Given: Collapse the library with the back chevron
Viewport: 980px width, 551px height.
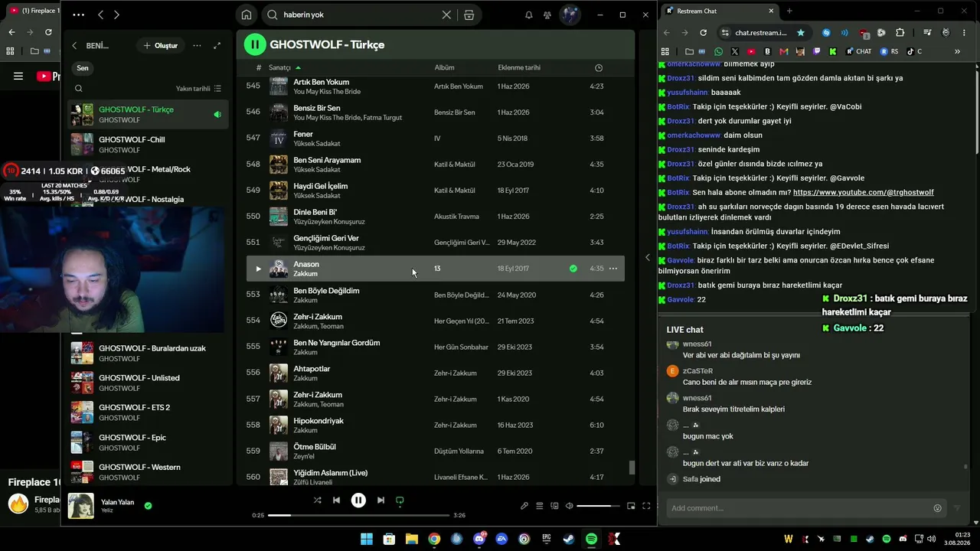Looking at the screenshot, I should [x=74, y=46].
